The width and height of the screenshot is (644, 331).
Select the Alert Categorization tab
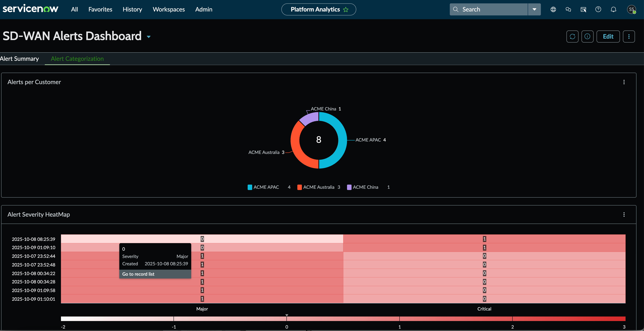[x=77, y=59]
